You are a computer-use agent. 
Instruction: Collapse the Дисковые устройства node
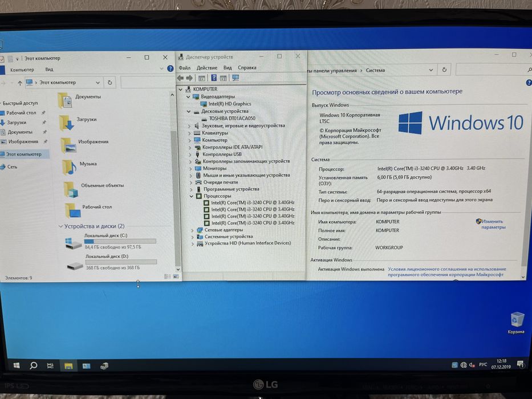point(189,111)
